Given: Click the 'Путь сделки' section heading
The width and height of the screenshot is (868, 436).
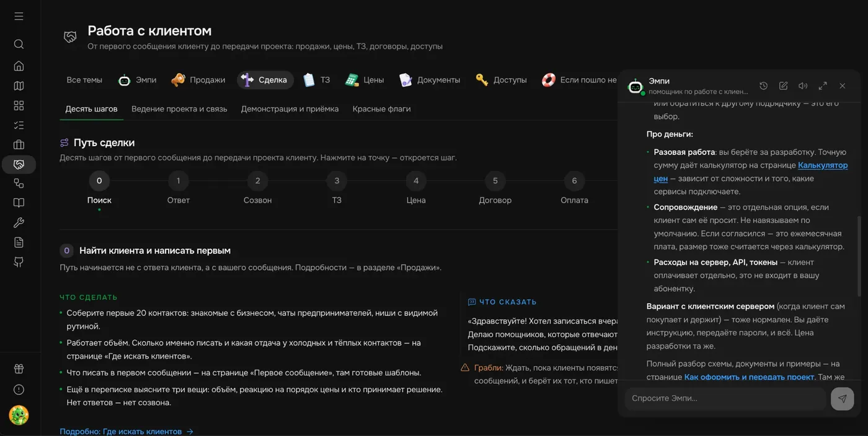Looking at the screenshot, I should (x=104, y=142).
